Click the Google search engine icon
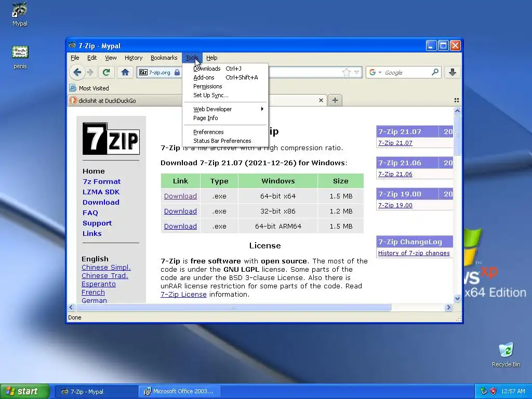 point(372,72)
